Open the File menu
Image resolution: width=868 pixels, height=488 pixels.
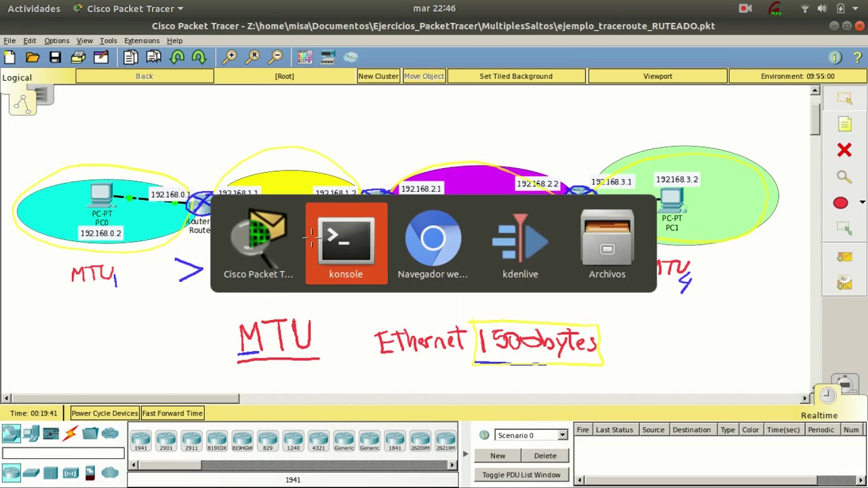(9, 41)
